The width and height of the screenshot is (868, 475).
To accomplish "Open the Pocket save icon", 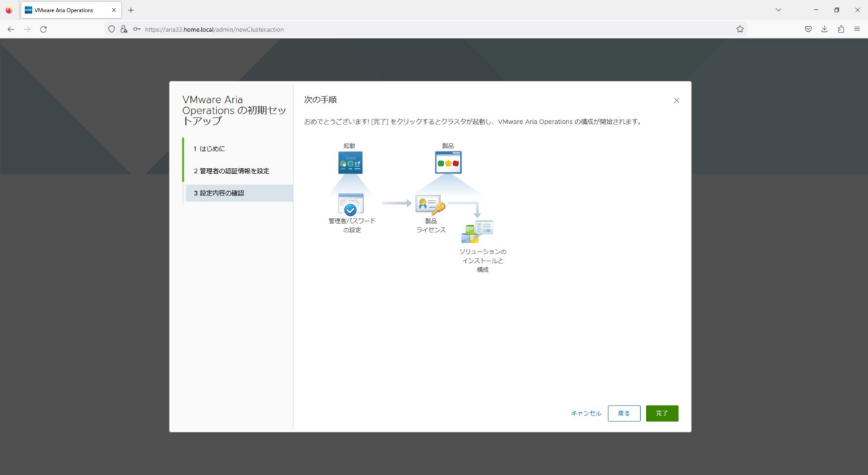I will (x=808, y=29).
